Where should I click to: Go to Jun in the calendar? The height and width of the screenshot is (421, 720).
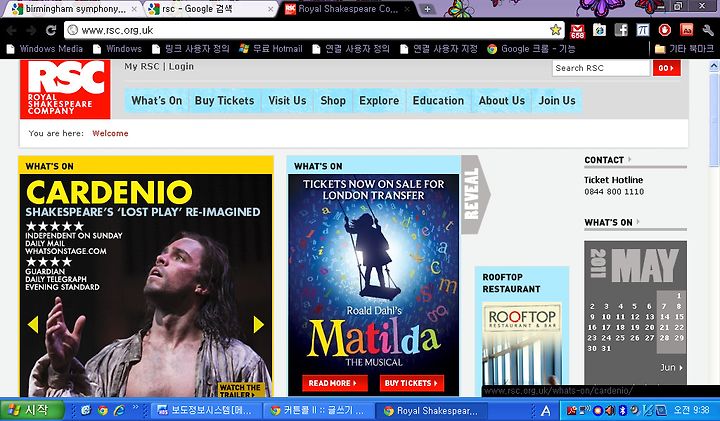click(x=671, y=367)
